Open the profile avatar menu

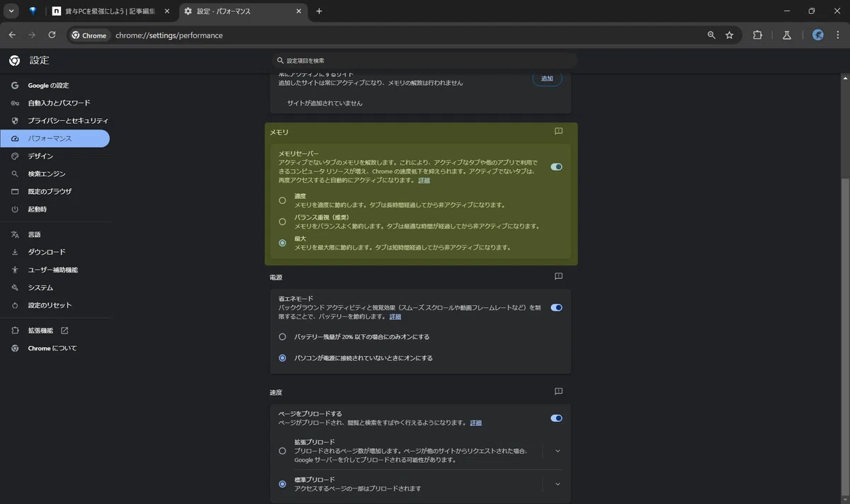click(817, 35)
